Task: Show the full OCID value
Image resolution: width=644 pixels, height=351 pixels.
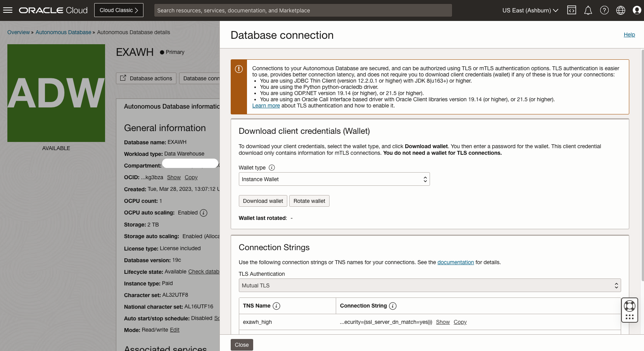Action: click(174, 177)
